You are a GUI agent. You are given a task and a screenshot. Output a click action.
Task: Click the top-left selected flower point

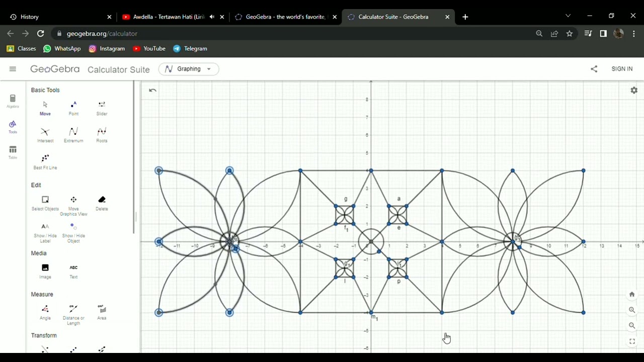159,171
